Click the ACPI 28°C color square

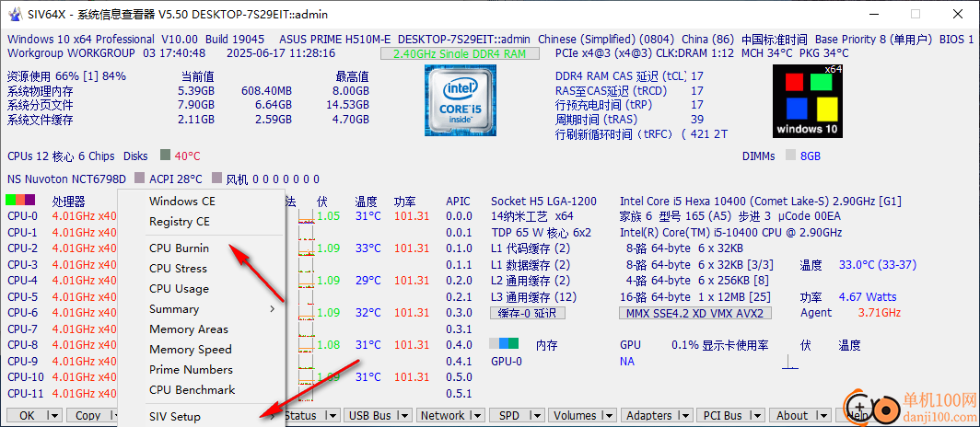click(140, 179)
